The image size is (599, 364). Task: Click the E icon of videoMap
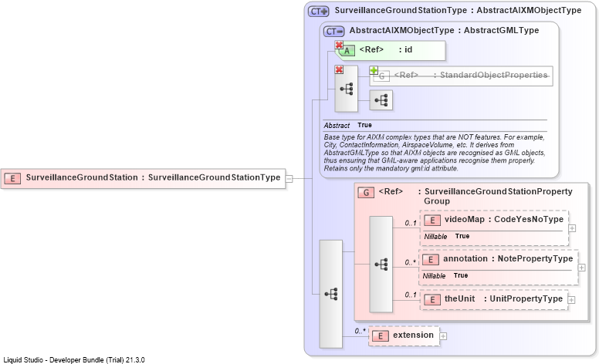point(432,220)
